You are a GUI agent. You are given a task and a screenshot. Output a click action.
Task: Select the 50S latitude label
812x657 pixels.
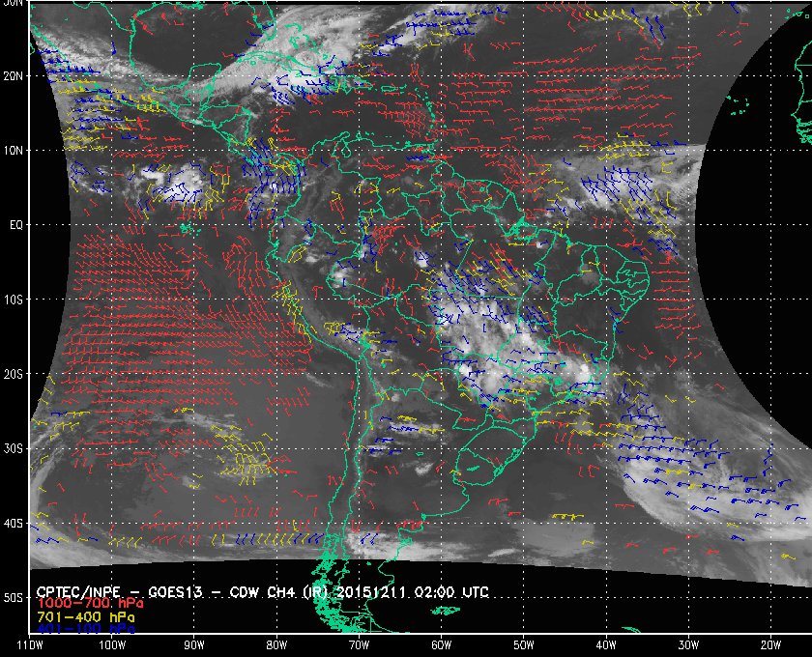click(13, 597)
